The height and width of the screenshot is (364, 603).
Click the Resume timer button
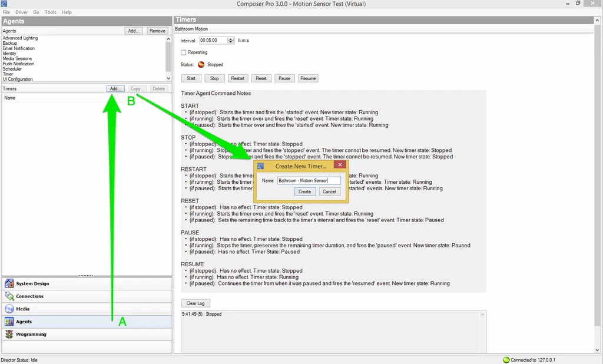[308, 78]
